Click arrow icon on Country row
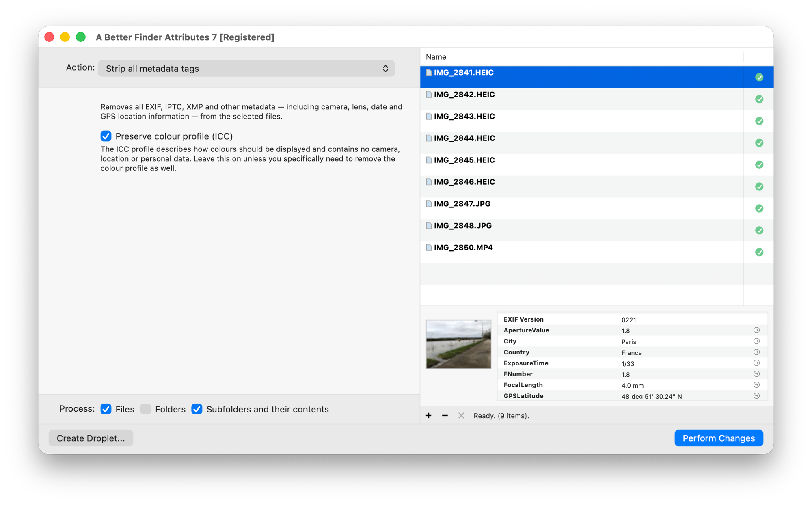 [x=756, y=352]
